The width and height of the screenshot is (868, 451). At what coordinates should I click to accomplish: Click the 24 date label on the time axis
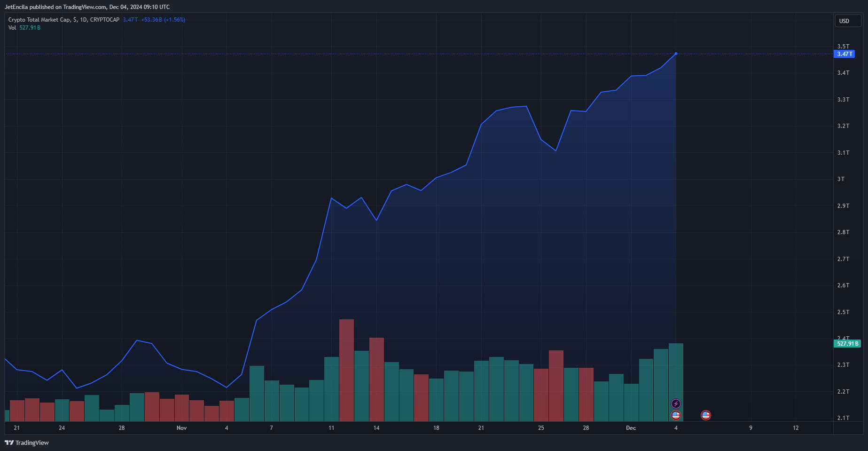tap(62, 428)
